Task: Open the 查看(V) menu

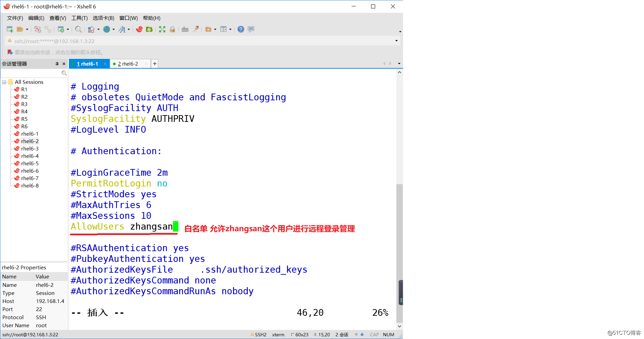Action: point(58,18)
